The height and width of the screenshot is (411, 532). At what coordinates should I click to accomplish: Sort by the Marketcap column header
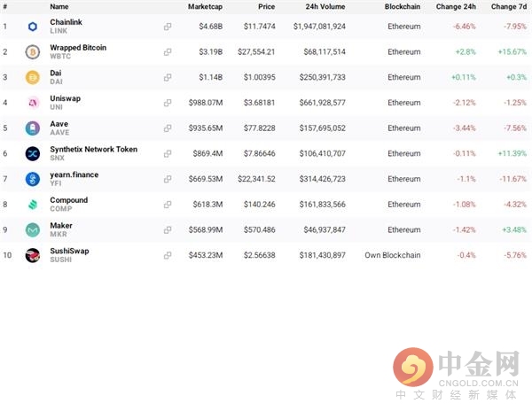coord(206,6)
